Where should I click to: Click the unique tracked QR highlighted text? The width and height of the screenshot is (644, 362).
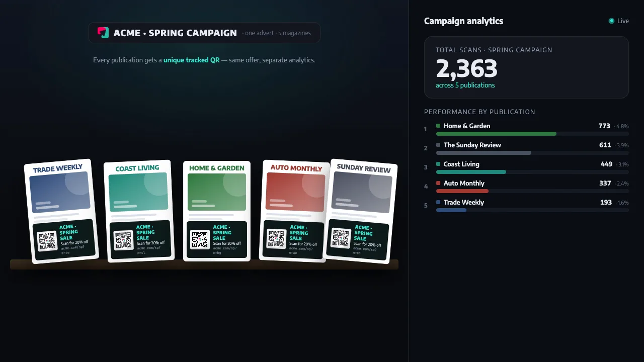[192, 60]
